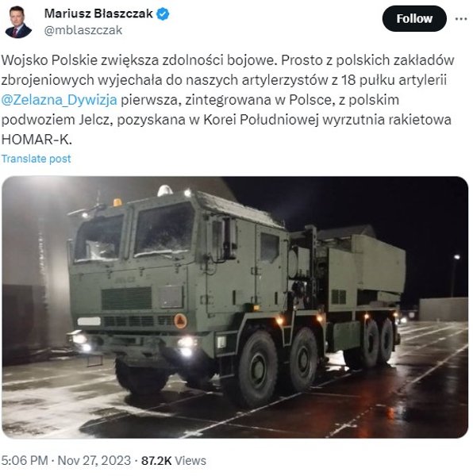This screenshot has height=476, width=473.
Task: Follow Mariusz Błaszczak's account
Action: coord(414,18)
